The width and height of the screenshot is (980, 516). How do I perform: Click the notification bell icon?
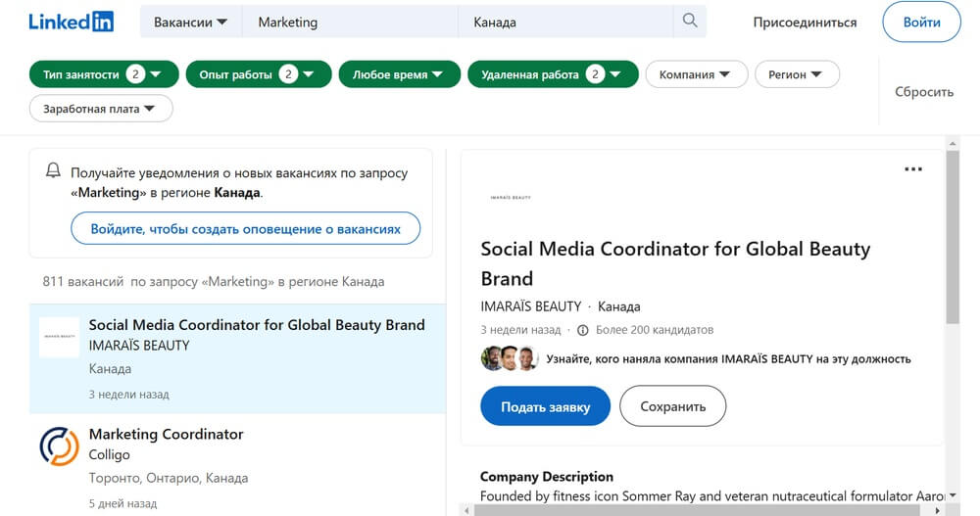point(53,170)
